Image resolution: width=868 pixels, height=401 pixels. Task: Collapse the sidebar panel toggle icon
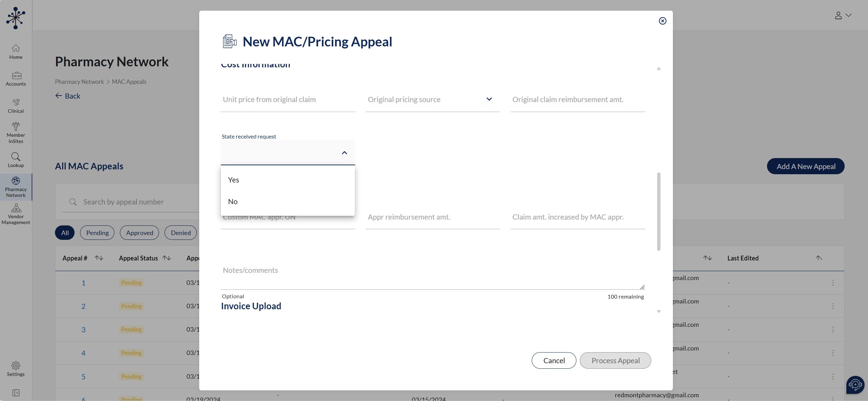coord(16,393)
